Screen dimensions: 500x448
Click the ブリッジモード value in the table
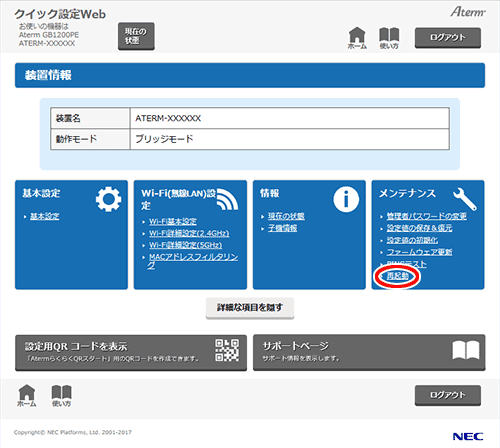point(164,139)
